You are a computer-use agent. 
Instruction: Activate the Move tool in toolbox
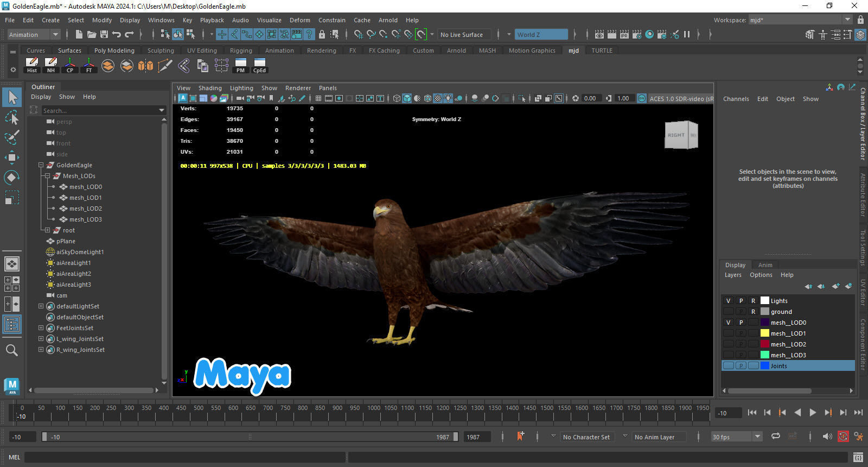12,157
